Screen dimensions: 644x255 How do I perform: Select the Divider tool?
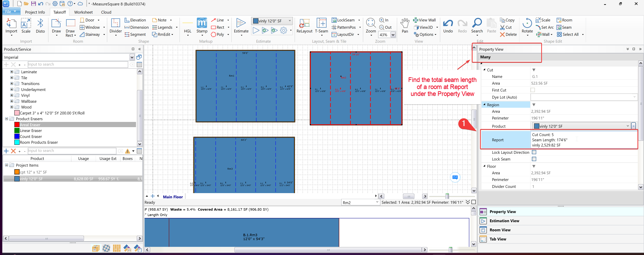(115, 24)
